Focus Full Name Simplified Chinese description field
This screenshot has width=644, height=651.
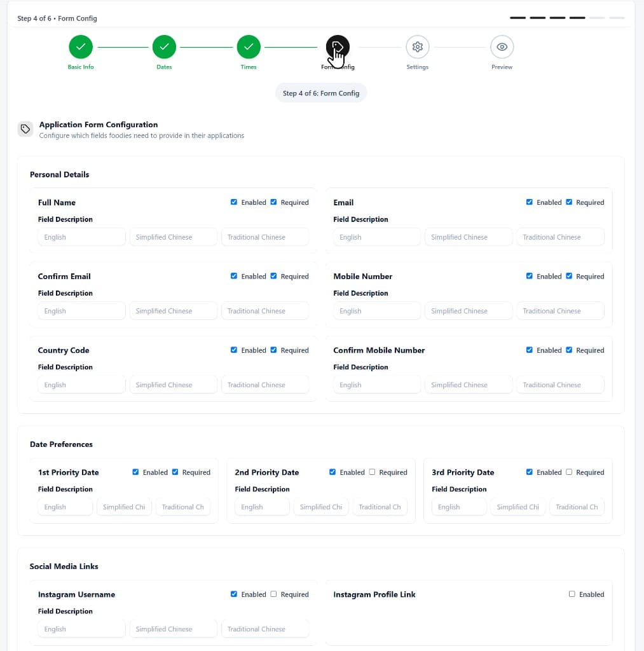(x=173, y=237)
